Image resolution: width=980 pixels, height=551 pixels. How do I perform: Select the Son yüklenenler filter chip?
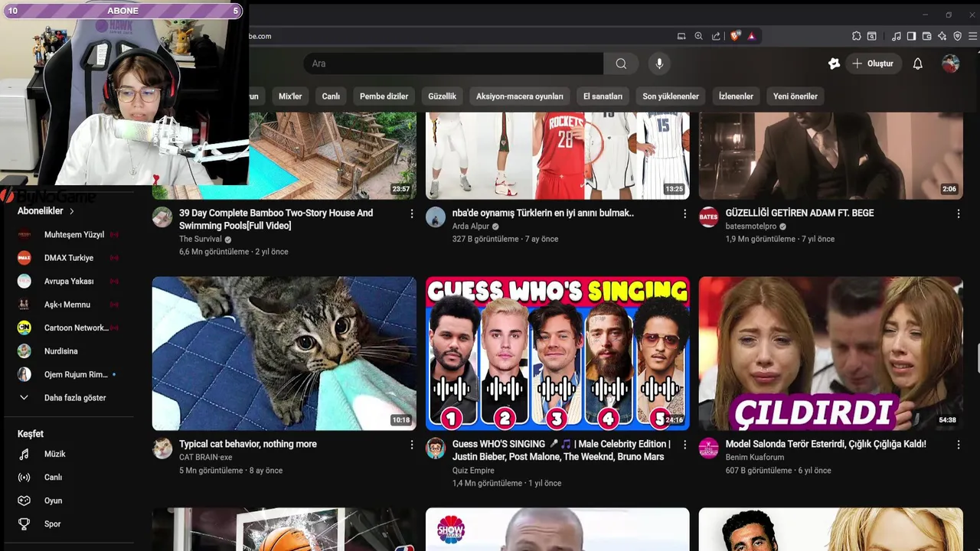671,96
